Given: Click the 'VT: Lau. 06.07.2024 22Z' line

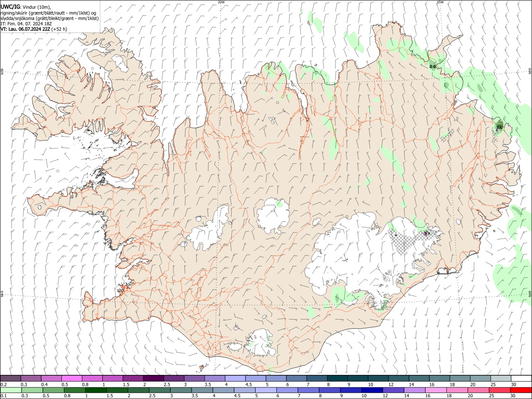Looking at the screenshot, I should coord(25,29).
